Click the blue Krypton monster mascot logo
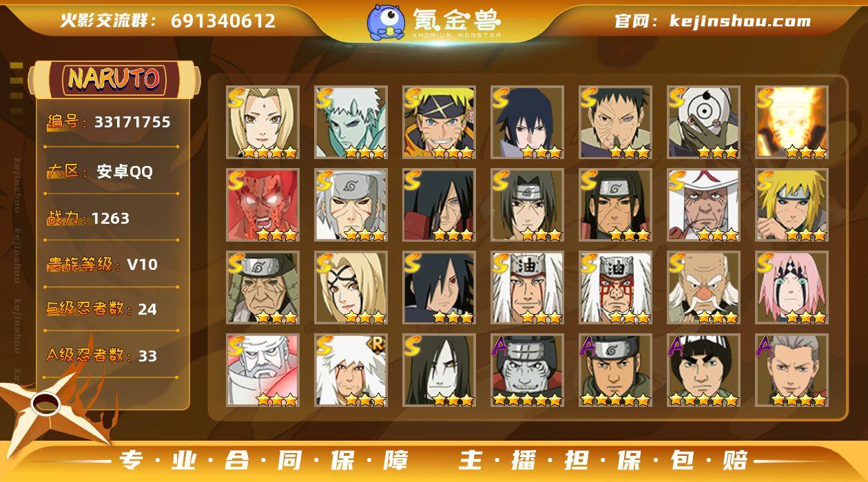This screenshot has width=868, height=482. [x=386, y=22]
